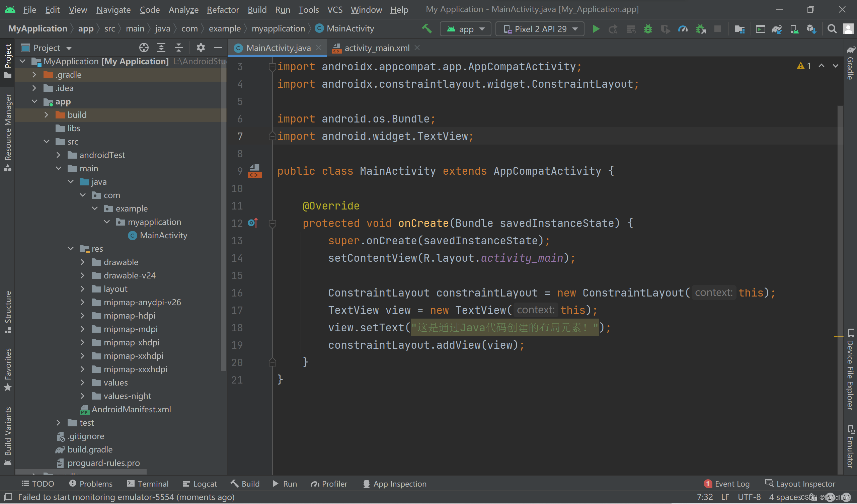Open the Device Manager

794,28
